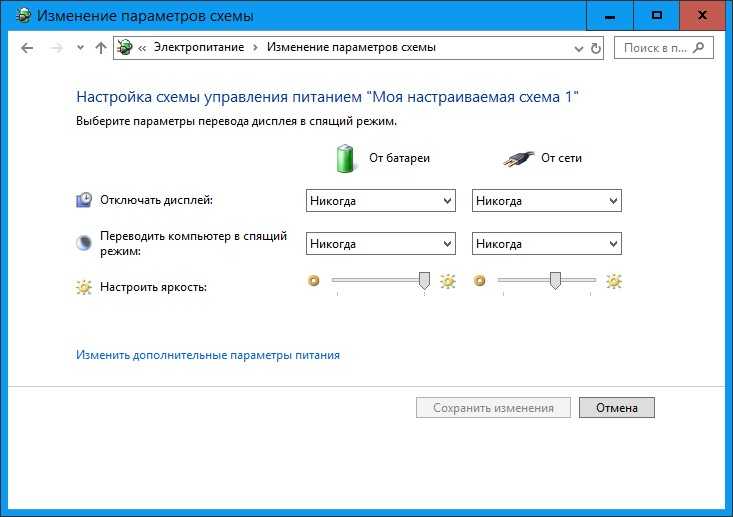Minimize the window
Image resolution: width=733 pixels, height=517 pixels.
click(x=610, y=16)
